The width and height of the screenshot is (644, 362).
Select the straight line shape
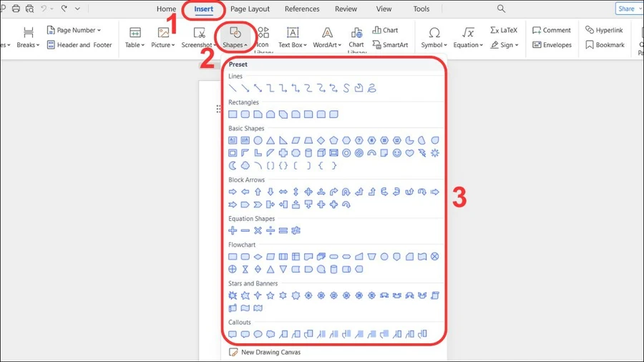pyautogui.click(x=233, y=88)
